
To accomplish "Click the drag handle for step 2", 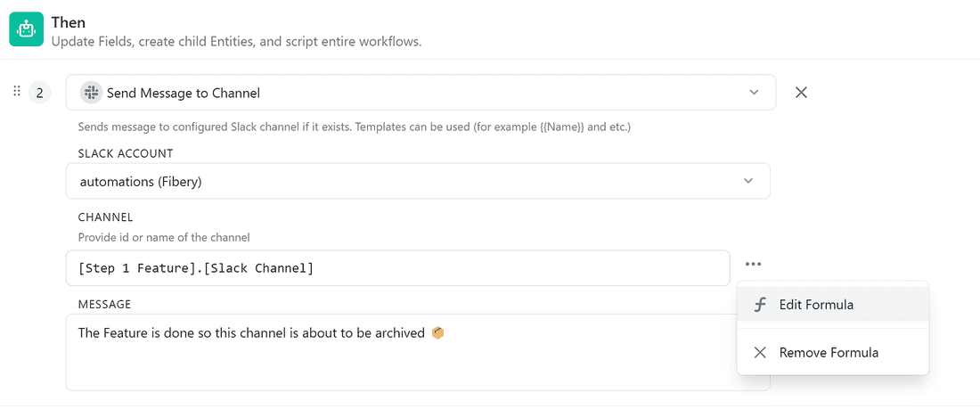I will [x=16, y=92].
